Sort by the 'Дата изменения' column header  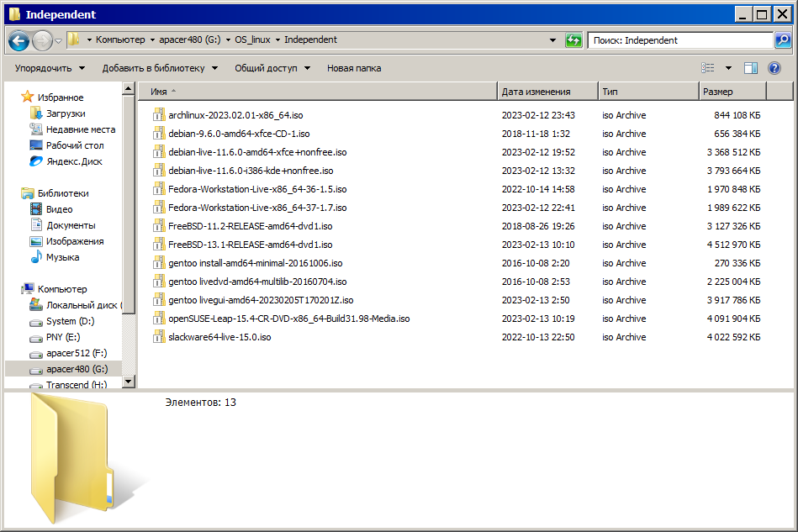coord(547,92)
